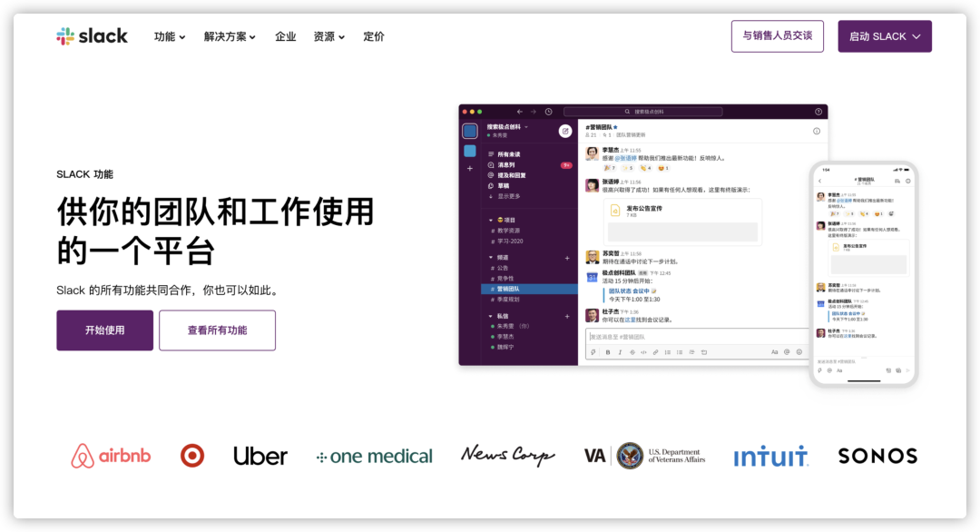Select 企业 in the top navigation
The height and width of the screenshot is (532, 980).
pos(287,36)
